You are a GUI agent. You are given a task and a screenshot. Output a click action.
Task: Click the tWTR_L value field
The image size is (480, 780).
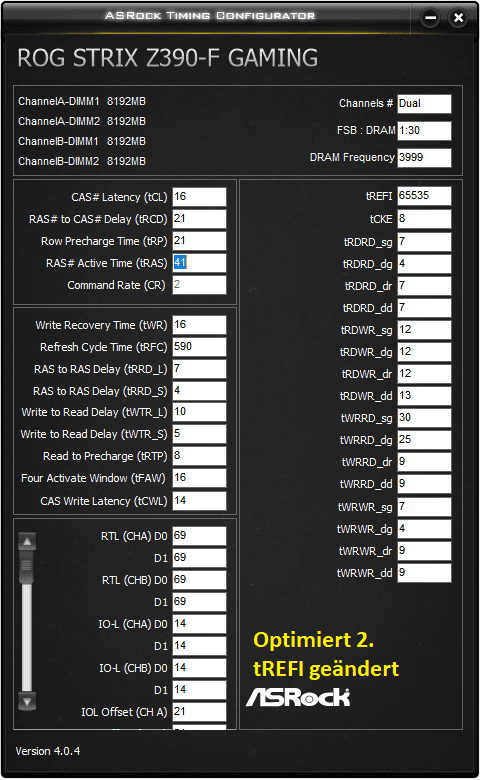(x=199, y=412)
